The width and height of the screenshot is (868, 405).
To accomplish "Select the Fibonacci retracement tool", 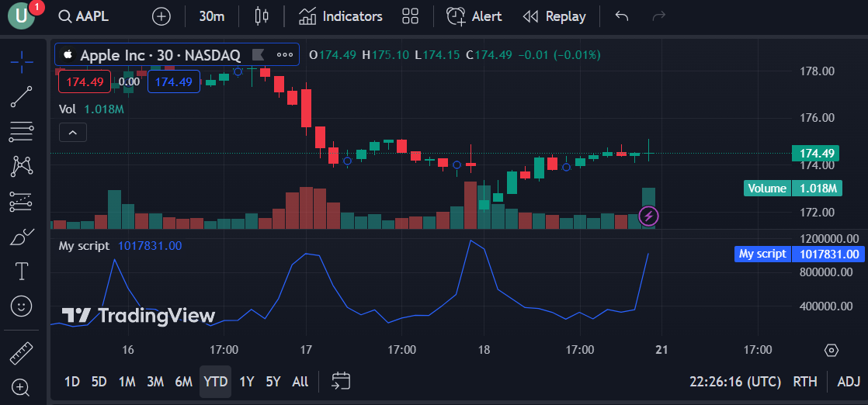I will [22, 132].
